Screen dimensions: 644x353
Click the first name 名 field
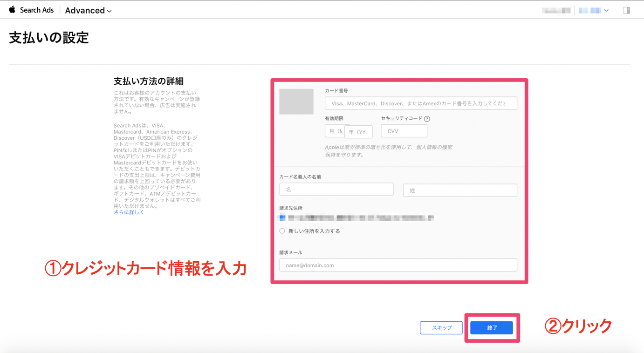click(336, 190)
